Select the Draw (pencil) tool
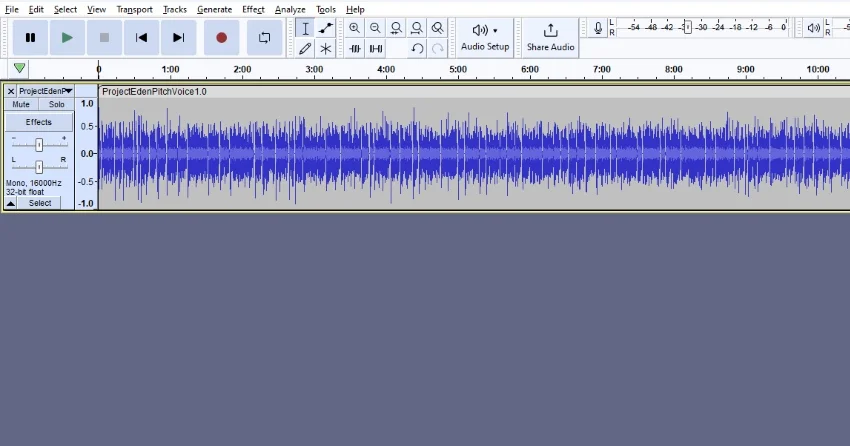This screenshot has width=850, height=446. coord(305,48)
